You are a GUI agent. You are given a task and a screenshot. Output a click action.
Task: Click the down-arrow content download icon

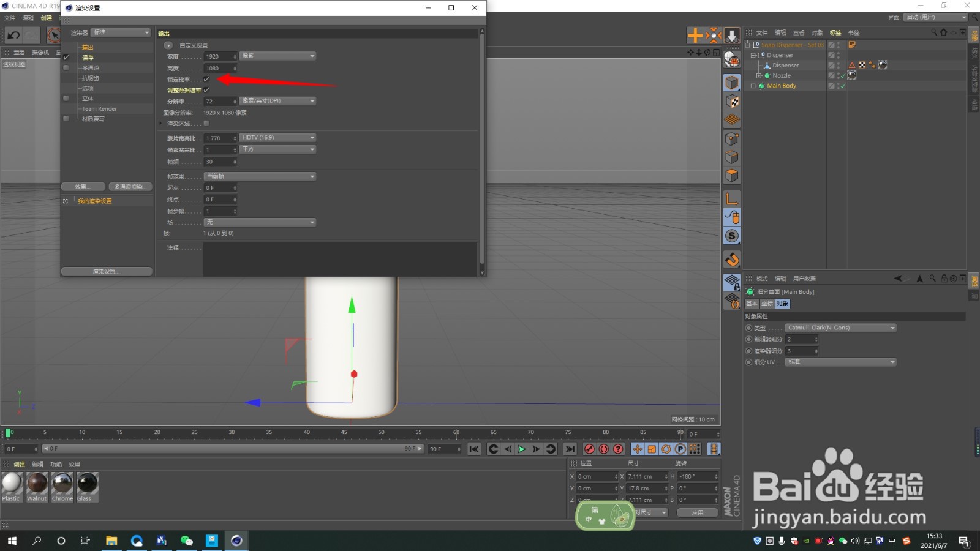731,36
